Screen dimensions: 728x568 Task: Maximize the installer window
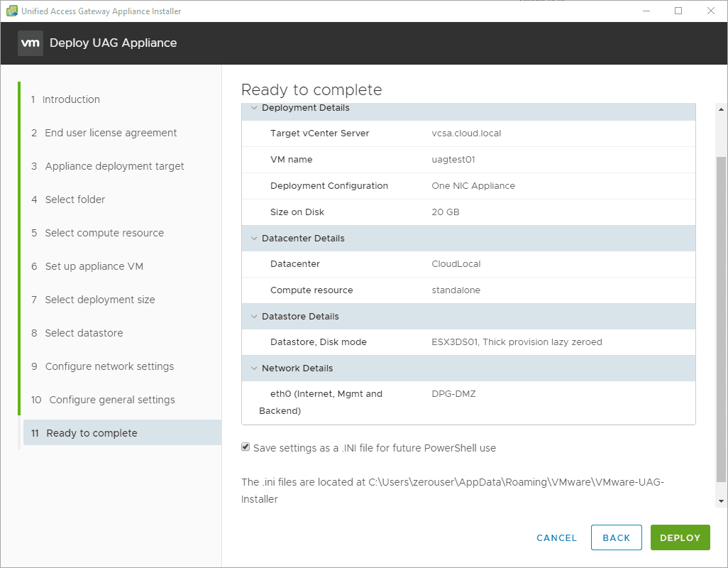point(678,11)
